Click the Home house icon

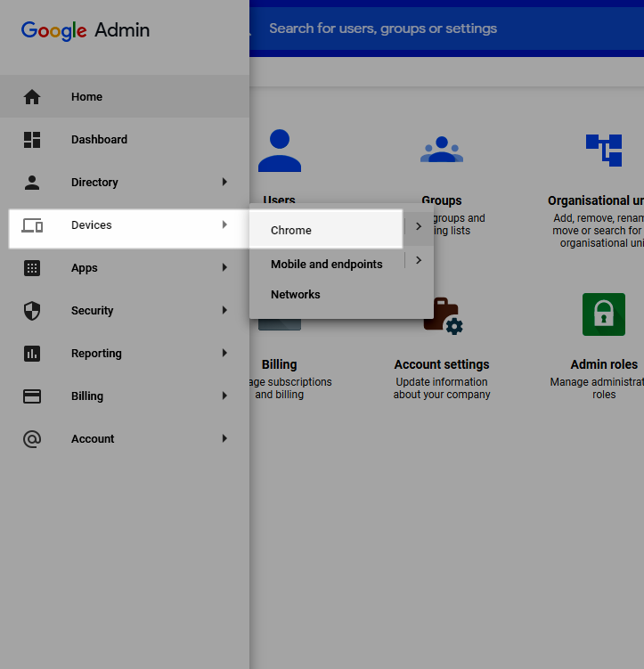tap(32, 97)
